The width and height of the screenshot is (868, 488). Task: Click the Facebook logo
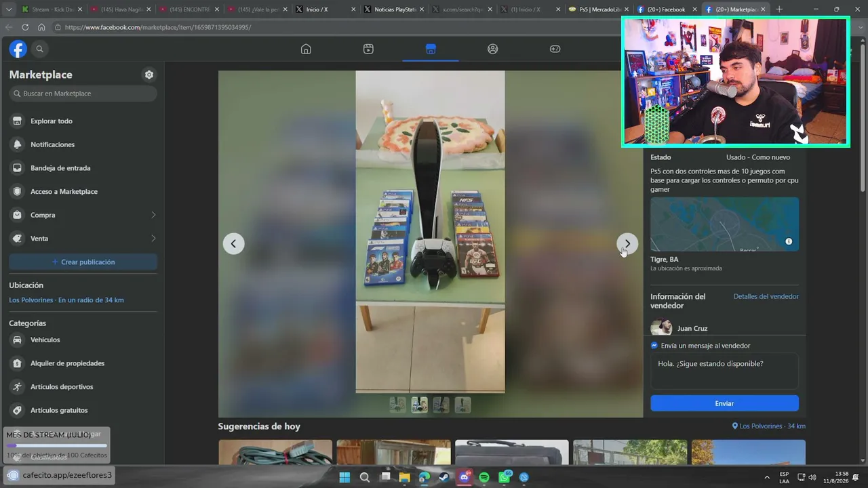point(18,49)
